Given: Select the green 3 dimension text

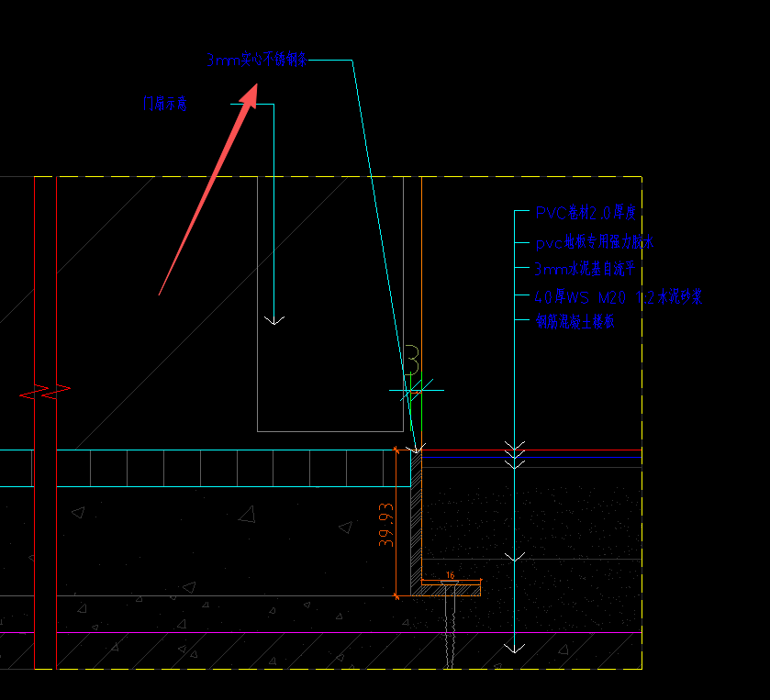Looking at the screenshot, I should click(411, 360).
